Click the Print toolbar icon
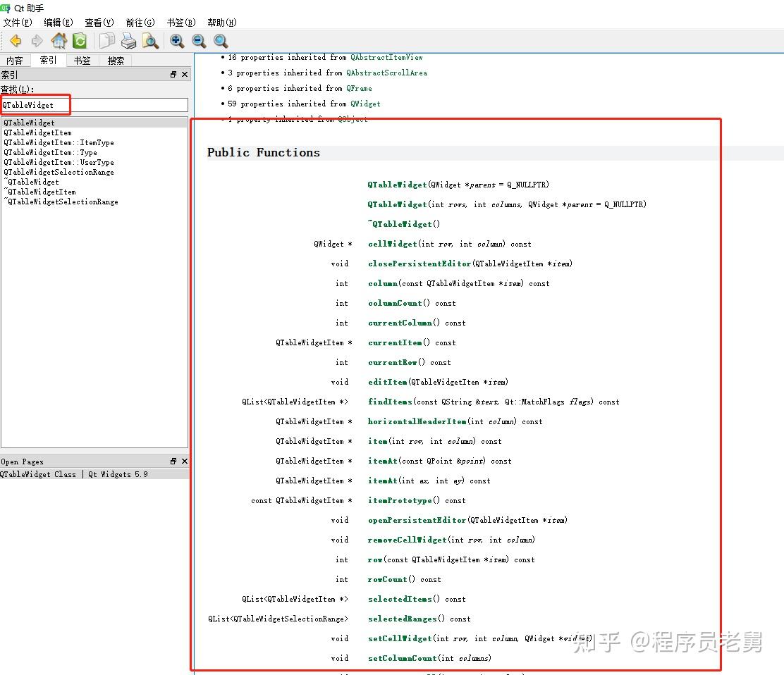The width and height of the screenshot is (784, 675). click(128, 41)
